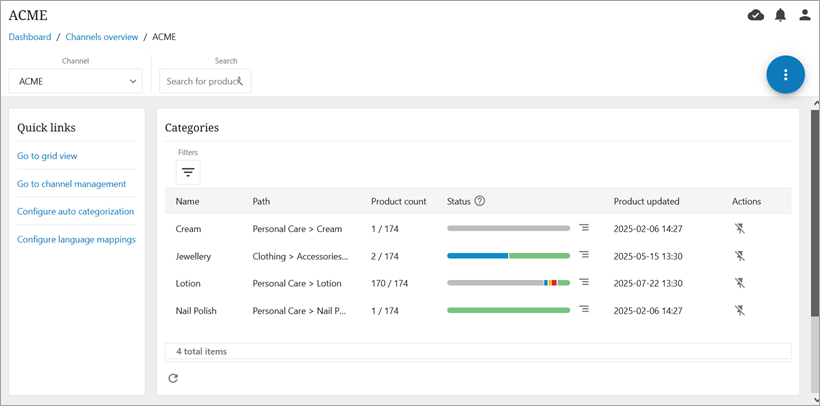Screen dimensions: 820x406
Task: Show status details for Lotion row
Action: 584,283
